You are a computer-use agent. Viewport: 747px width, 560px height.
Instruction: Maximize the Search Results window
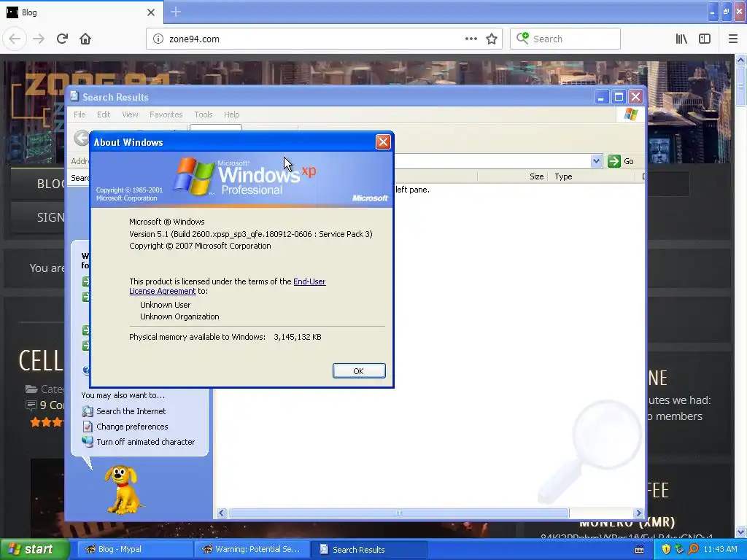[x=619, y=97]
